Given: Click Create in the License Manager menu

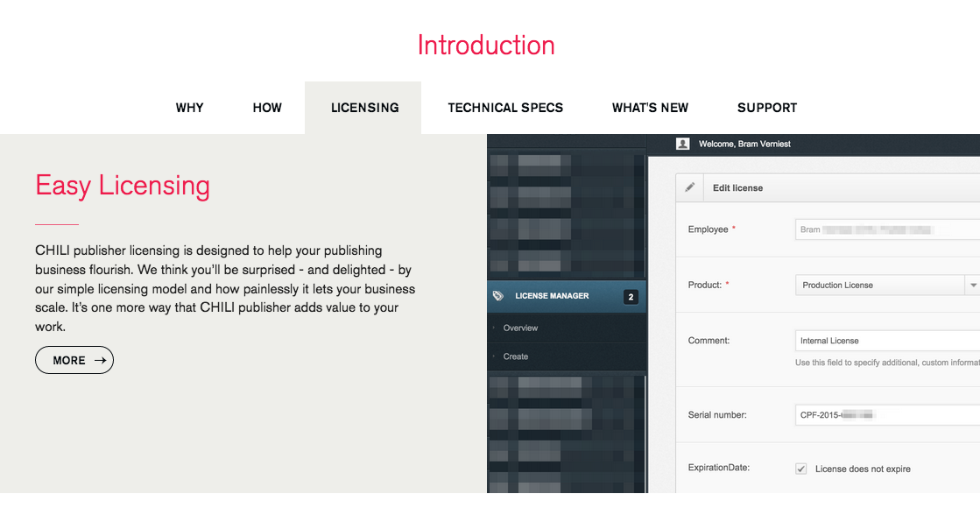Looking at the screenshot, I should pos(516,356).
